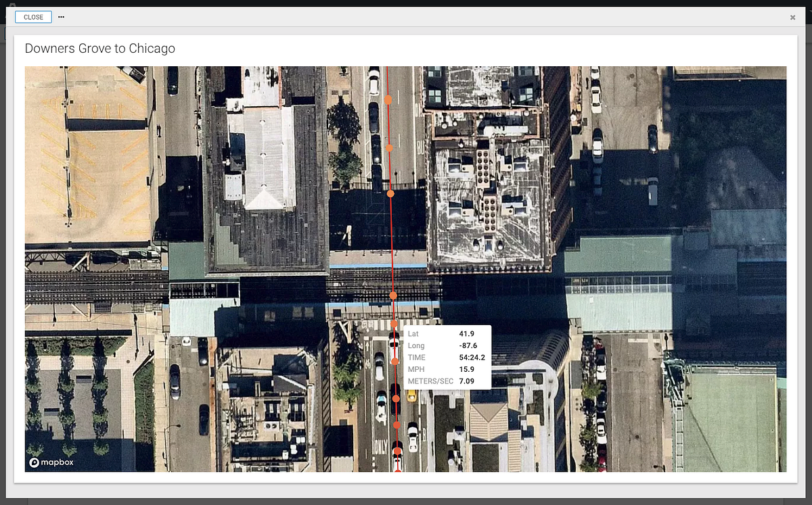This screenshot has width=812, height=505.
Task: Open the three-dot more options menu
Action: click(x=62, y=17)
